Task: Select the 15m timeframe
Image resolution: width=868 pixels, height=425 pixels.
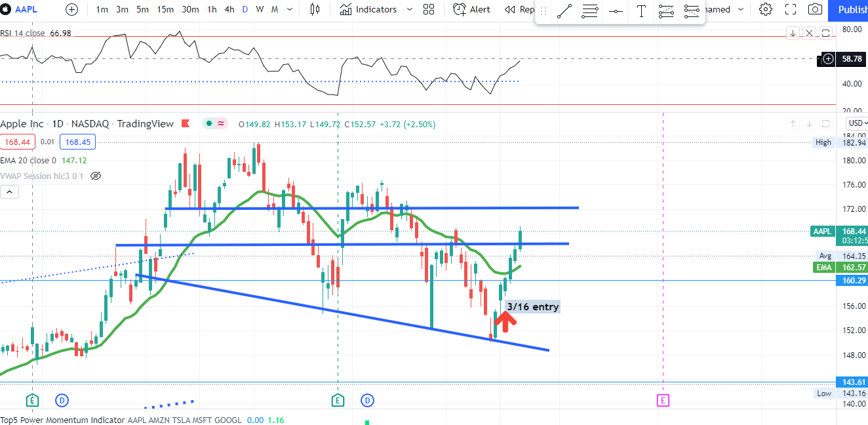Action: 165,10
